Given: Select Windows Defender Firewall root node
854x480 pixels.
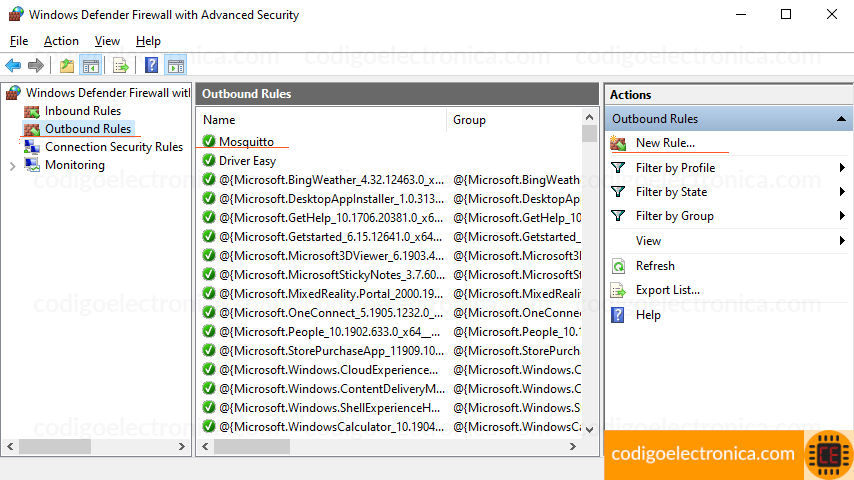Looking at the screenshot, I should click(108, 93).
